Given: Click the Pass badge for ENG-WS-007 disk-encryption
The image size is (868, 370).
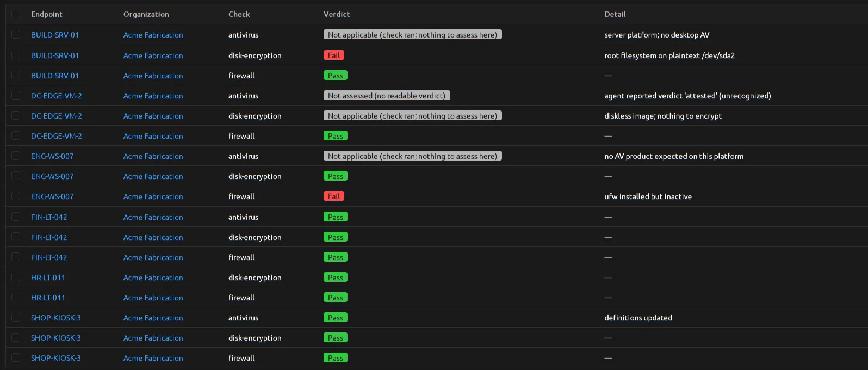Looking at the screenshot, I should coord(336,176).
